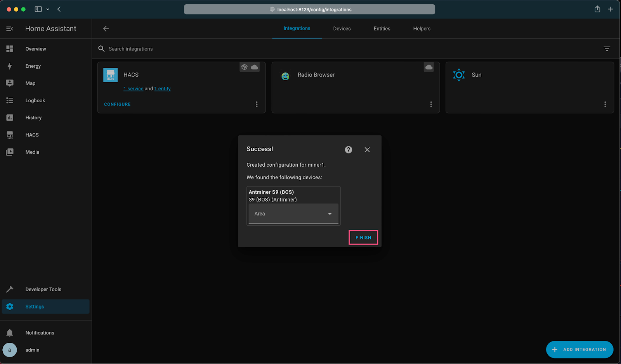Open the Area dropdown for Antminer S9
The height and width of the screenshot is (364, 621).
click(293, 214)
